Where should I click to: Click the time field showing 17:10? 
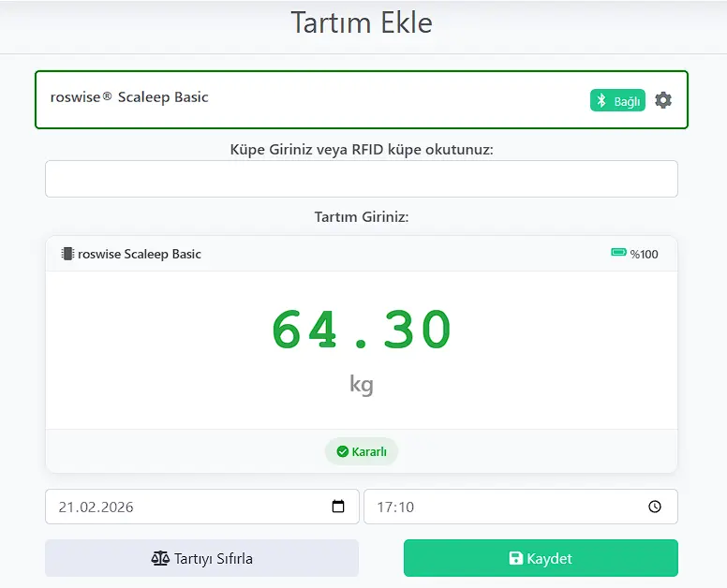point(506,507)
